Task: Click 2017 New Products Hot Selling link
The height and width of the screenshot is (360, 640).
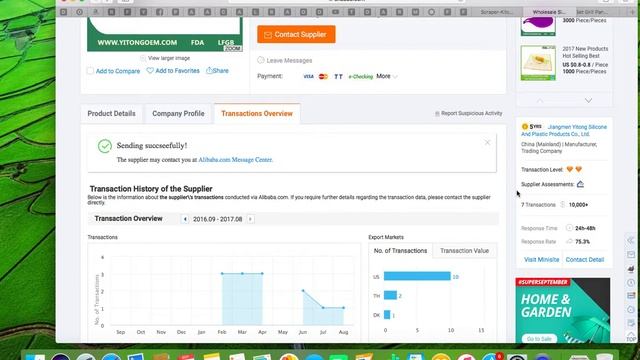Action: [585, 52]
